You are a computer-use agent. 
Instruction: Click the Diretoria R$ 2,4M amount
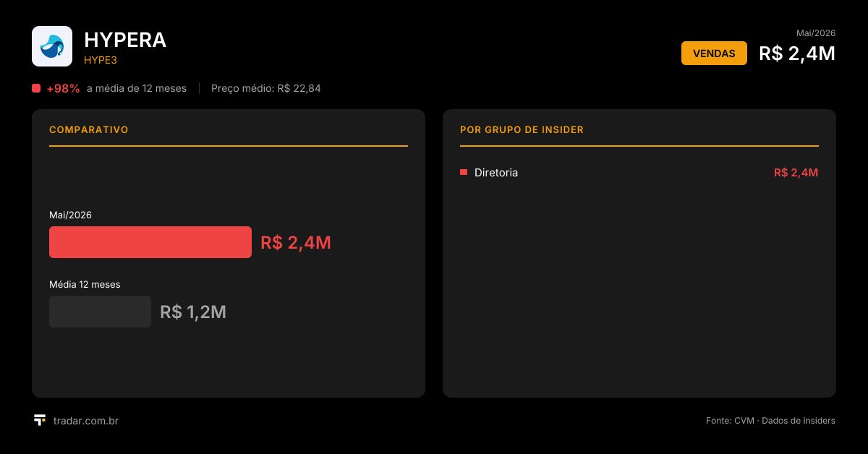[x=796, y=173]
